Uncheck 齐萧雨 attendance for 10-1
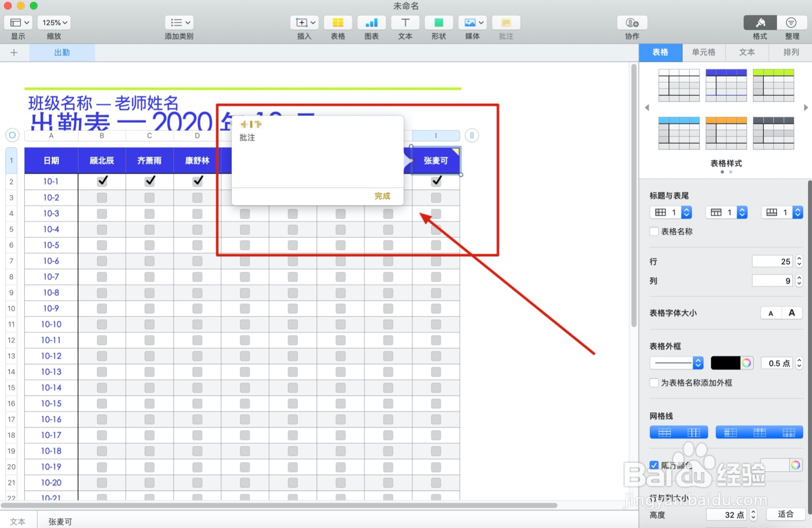 150,181
